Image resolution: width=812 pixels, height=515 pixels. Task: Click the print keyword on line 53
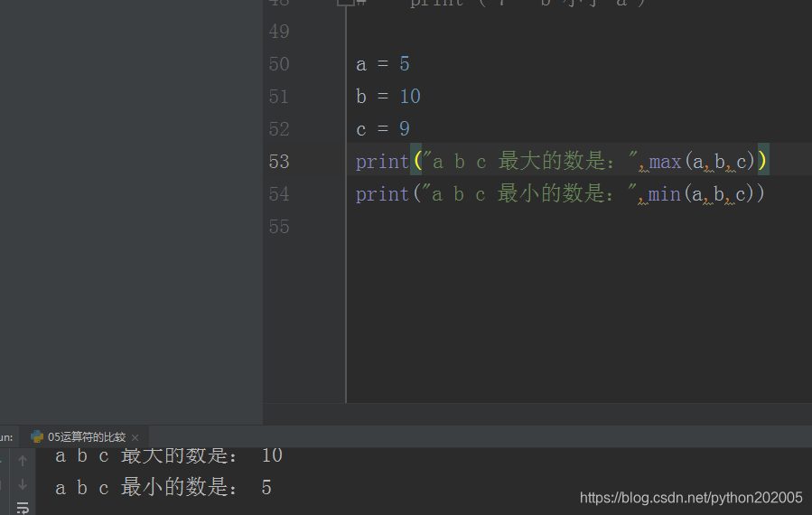[382, 162]
